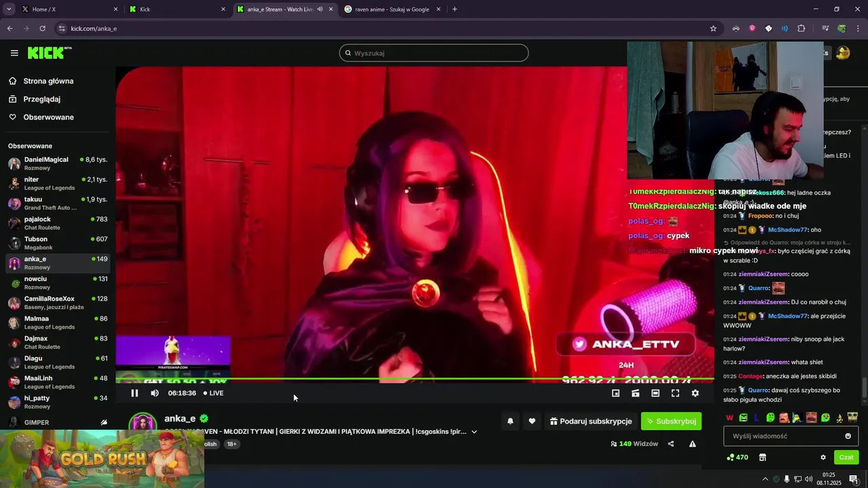Reload the current page
The height and width of the screenshot is (488, 868).
[42, 28]
